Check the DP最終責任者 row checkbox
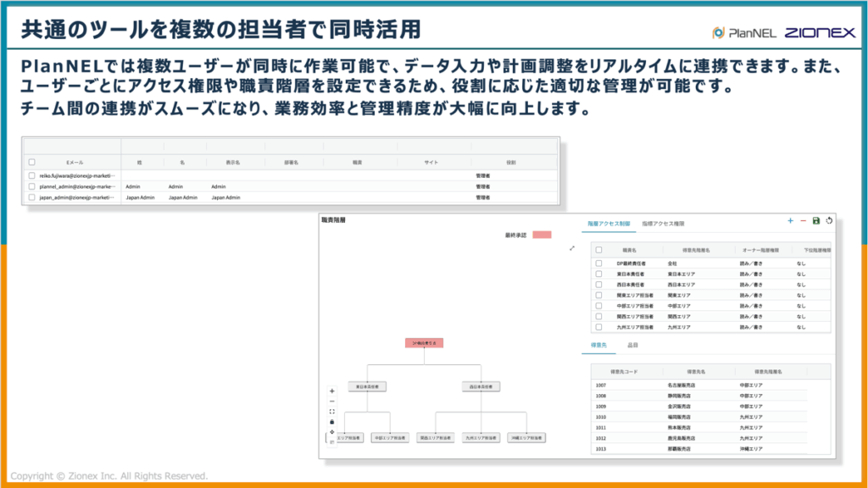Screen dimensions: 868x488 click(x=598, y=263)
